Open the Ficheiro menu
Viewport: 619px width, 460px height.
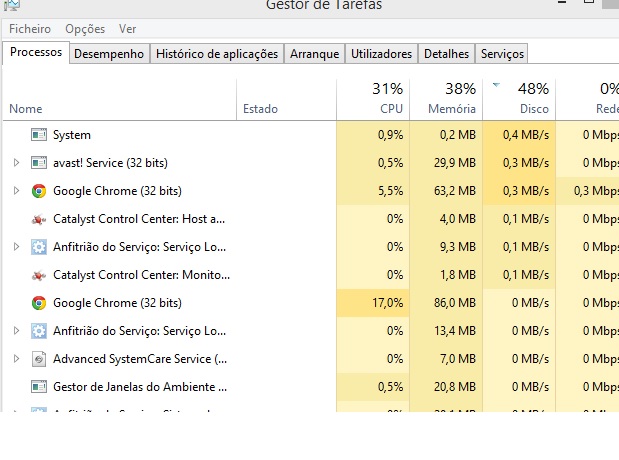30,30
